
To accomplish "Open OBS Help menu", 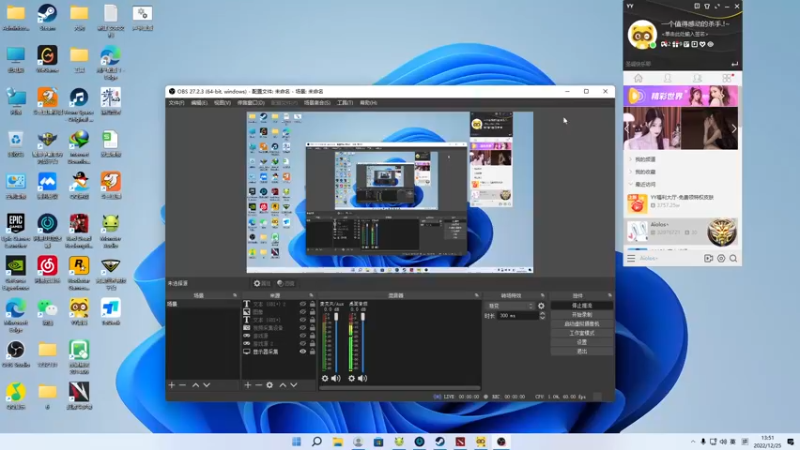I will pos(368,103).
